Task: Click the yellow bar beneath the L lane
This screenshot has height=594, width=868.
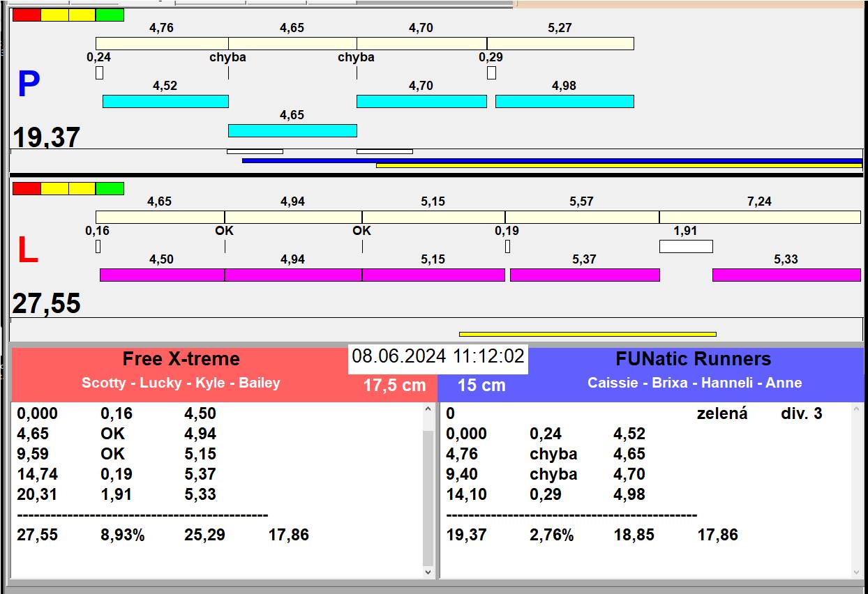Action: click(x=588, y=334)
